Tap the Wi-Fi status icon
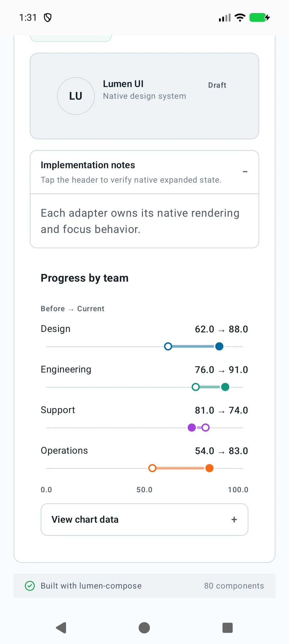Viewport: 289px width, 644px height. [x=240, y=17]
